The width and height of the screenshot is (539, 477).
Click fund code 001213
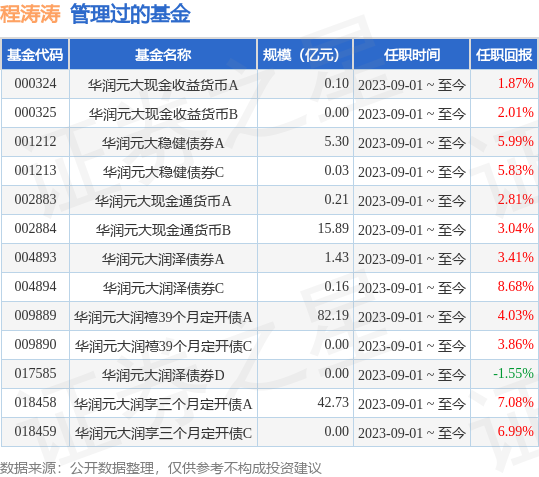click(x=35, y=170)
